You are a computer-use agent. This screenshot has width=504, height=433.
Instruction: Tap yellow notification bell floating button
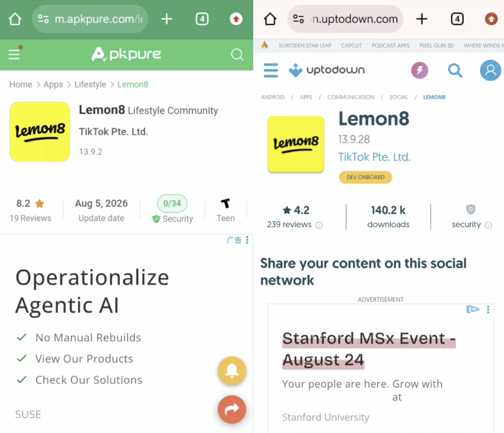pyautogui.click(x=232, y=370)
